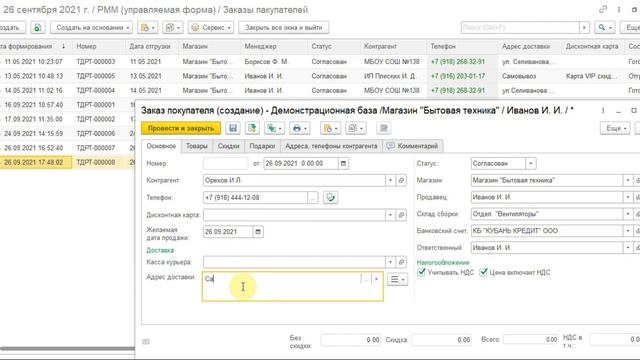Clear the search field with the X button
Screen dimensions: 640x360
(584, 27)
